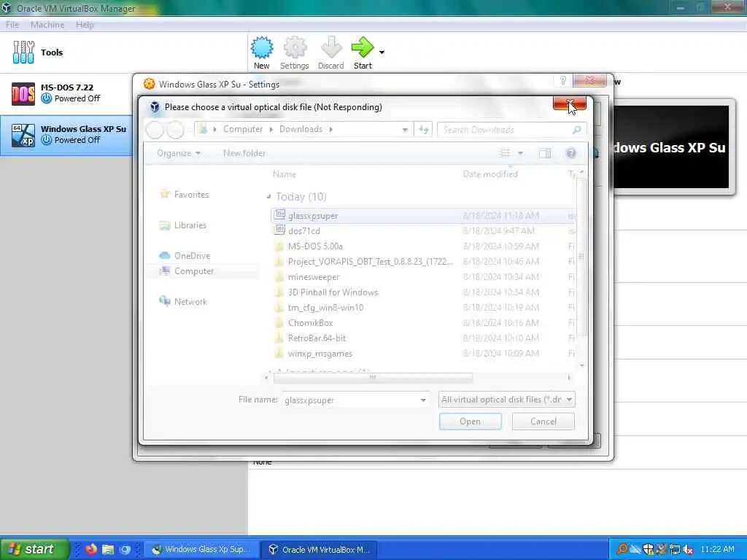Open the Start button dropdown arrow
Viewport: 747px width, 560px height.
point(382,52)
